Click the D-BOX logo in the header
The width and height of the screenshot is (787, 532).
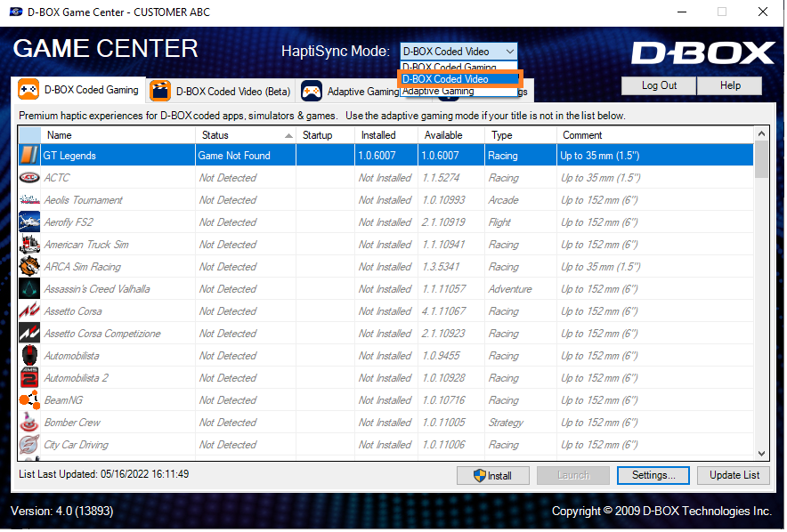click(x=702, y=52)
